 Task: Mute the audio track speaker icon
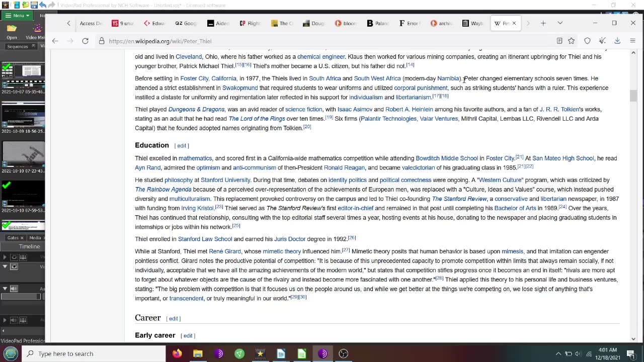14,289
